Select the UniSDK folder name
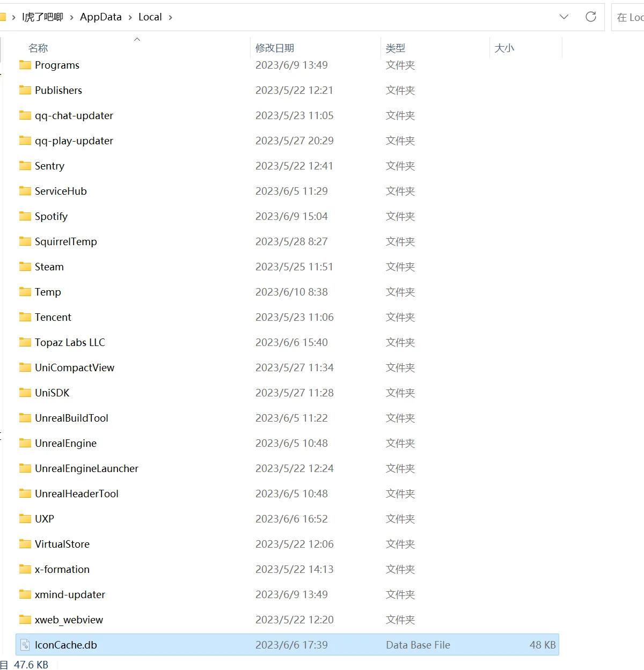 [x=53, y=393]
